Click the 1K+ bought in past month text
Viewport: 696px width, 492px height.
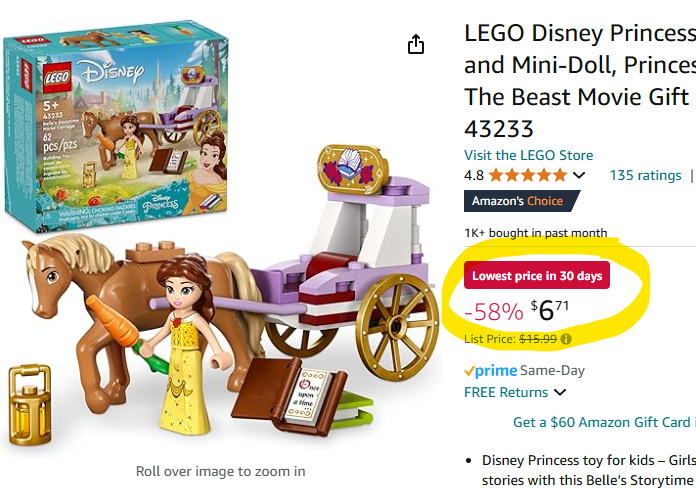(x=535, y=233)
